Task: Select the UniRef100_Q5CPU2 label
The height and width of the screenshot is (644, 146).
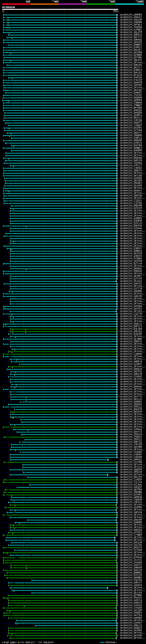Action: click(x=131, y=371)
